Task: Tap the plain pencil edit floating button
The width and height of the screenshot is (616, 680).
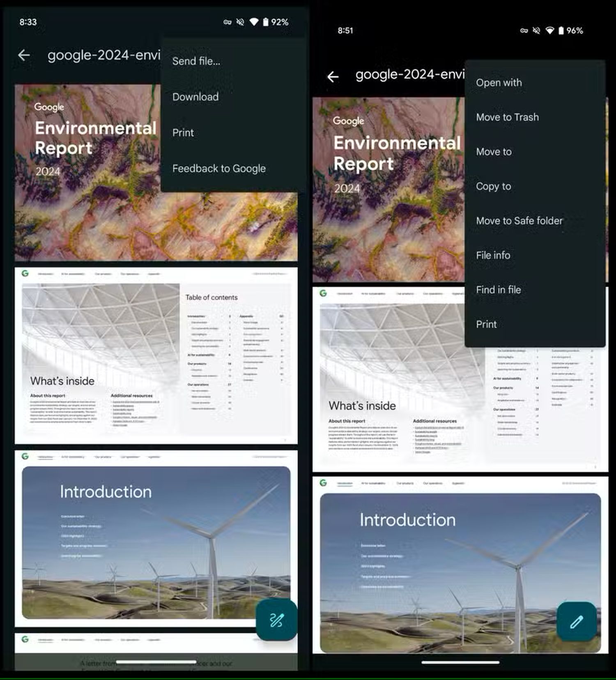Action: (577, 622)
